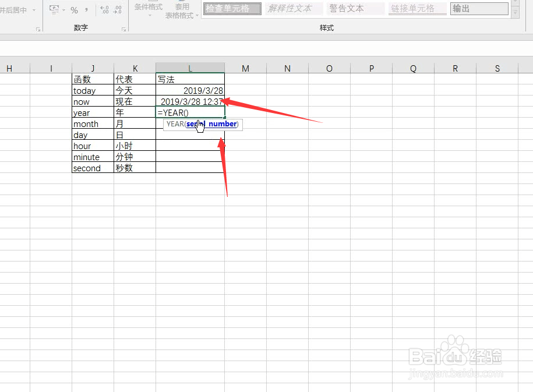
Task: Apply the 输出 cell style
Action: click(479, 9)
